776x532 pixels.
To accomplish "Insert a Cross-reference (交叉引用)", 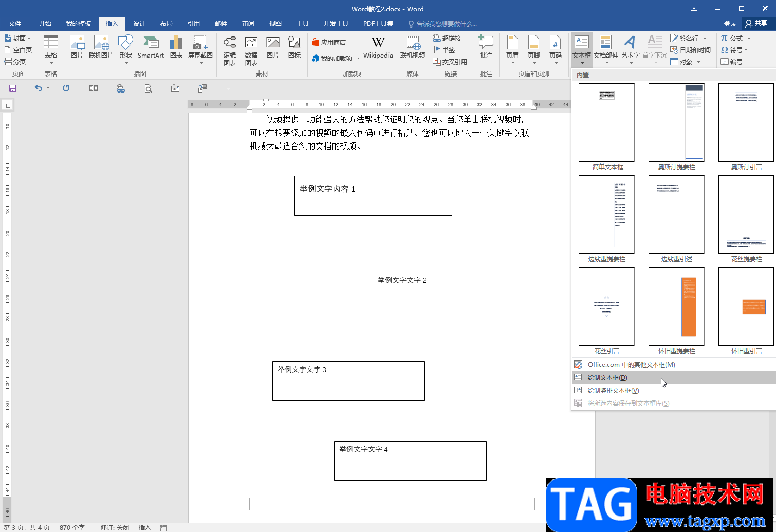I will point(450,62).
